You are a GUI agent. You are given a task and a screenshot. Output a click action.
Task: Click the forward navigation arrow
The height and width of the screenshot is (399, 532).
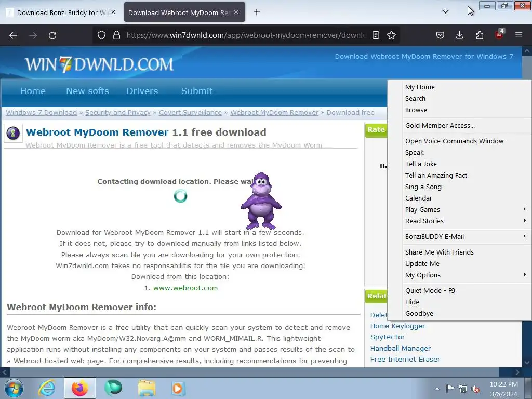33,35
